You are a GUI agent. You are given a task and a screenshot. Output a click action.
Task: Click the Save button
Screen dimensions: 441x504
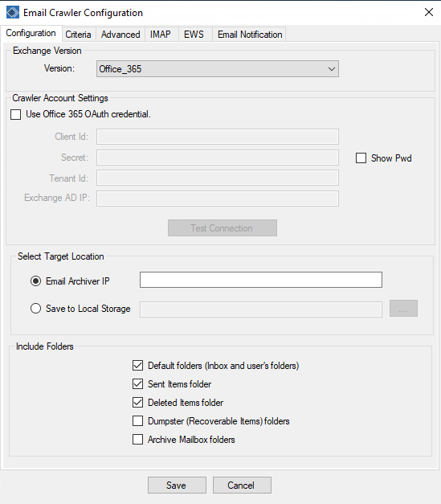[x=177, y=485]
